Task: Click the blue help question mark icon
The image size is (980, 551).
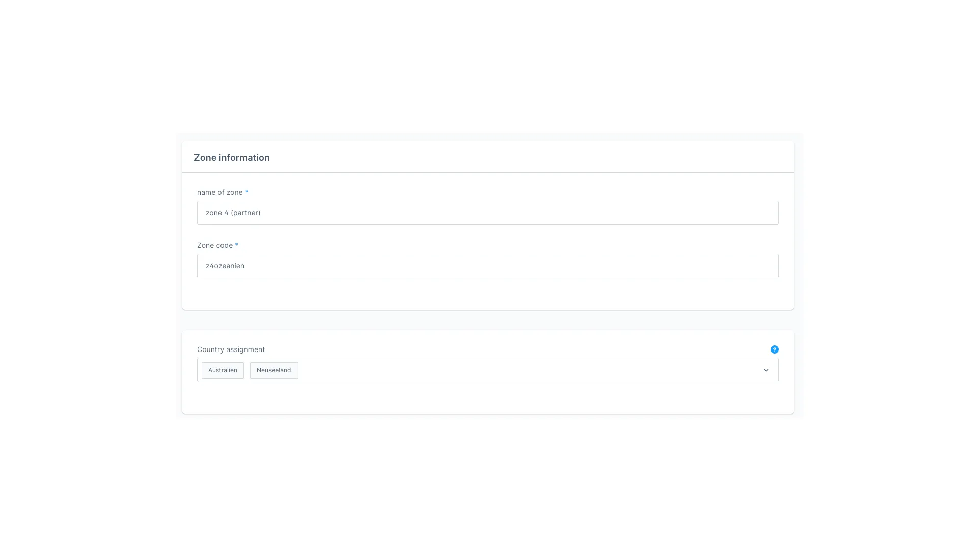Action: point(774,349)
